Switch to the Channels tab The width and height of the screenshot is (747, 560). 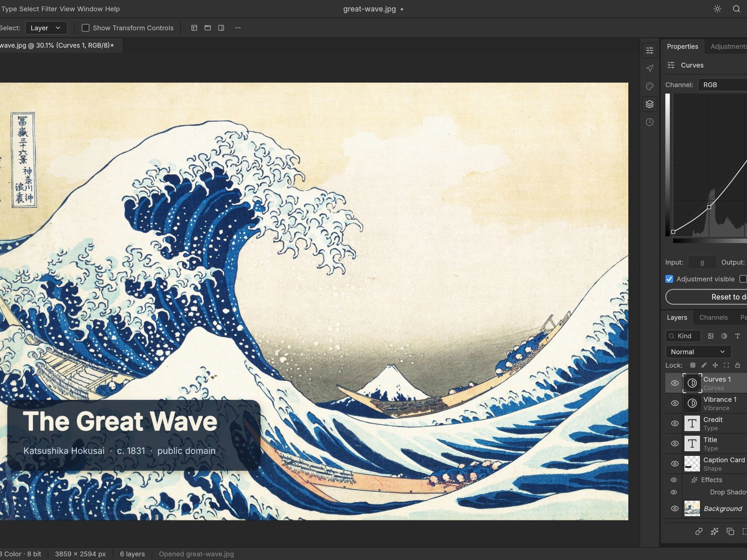point(713,317)
